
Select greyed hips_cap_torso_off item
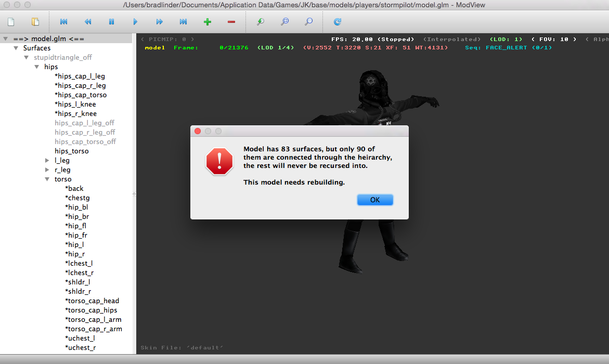(x=85, y=141)
